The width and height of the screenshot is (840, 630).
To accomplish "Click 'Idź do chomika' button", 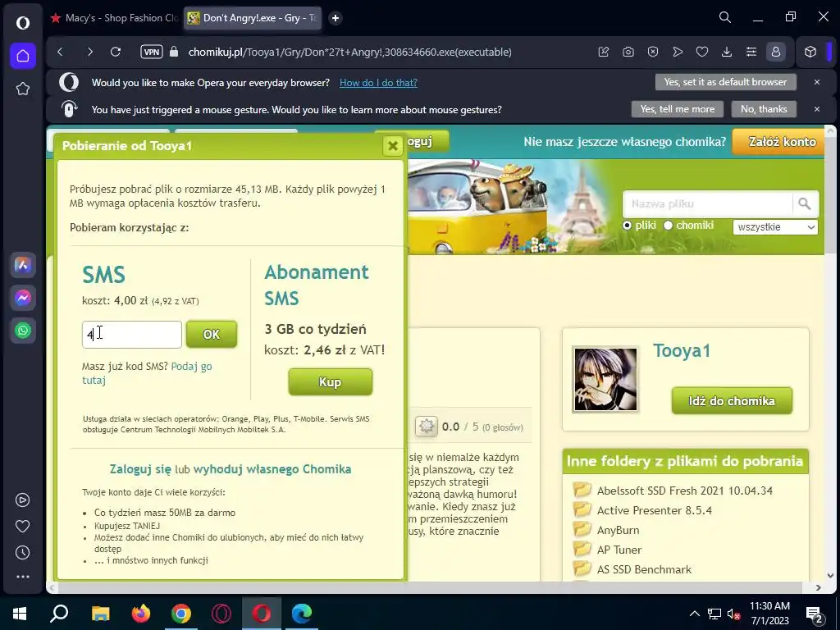I will point(732,400).
